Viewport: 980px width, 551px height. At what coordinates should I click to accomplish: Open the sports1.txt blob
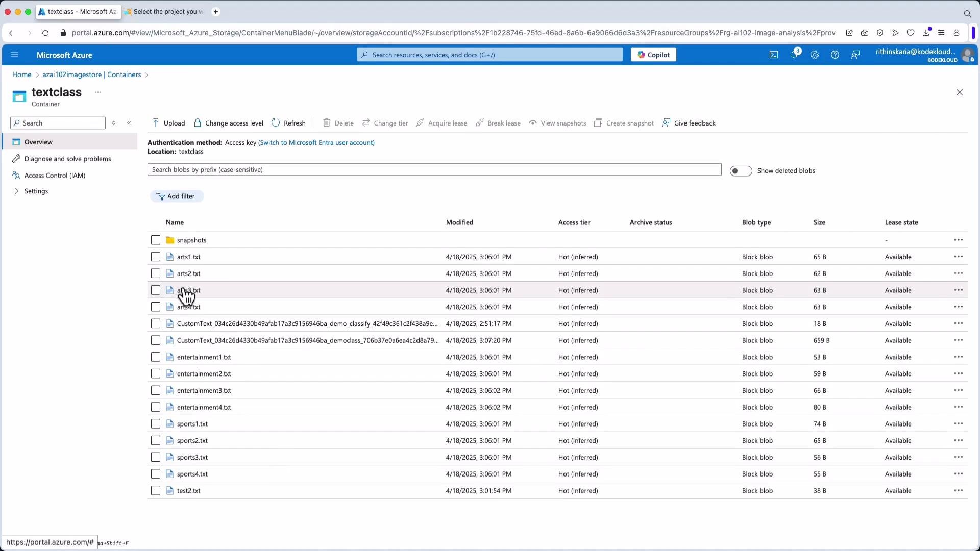[x=192, y=424]
